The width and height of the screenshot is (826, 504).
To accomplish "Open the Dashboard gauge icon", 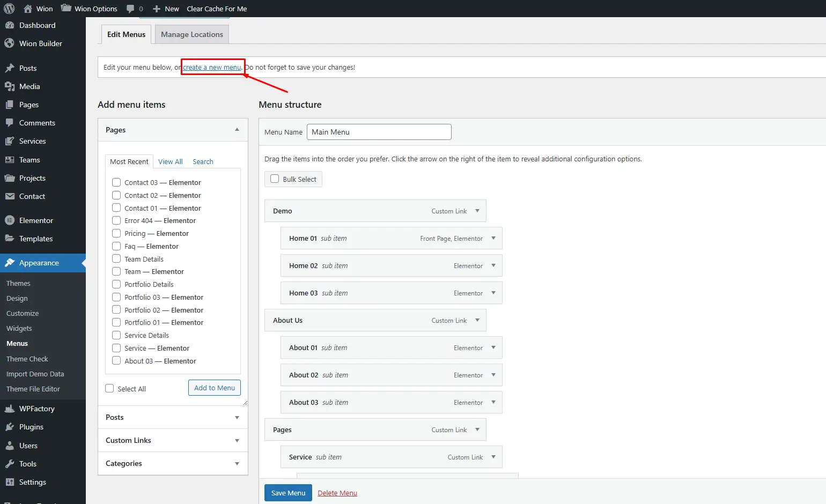I will click(10, 25).
